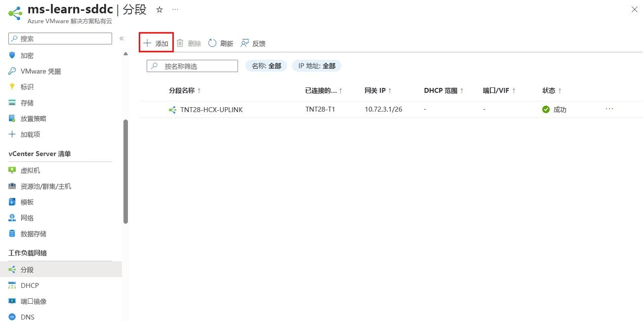Sort by 已连接的 column header
The image size is (644, 322).
324,91
